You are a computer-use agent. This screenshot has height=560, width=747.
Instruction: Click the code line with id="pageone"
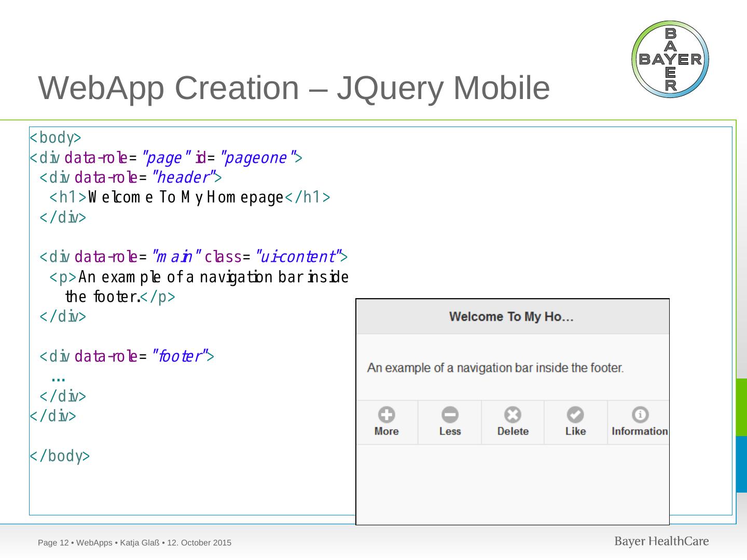pos(166,158)
